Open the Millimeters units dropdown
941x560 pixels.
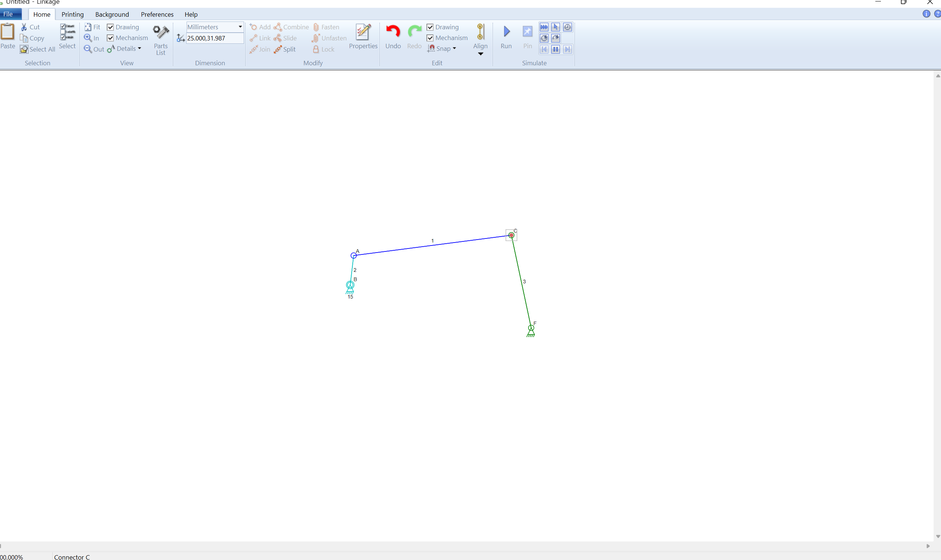click(240, 27)
